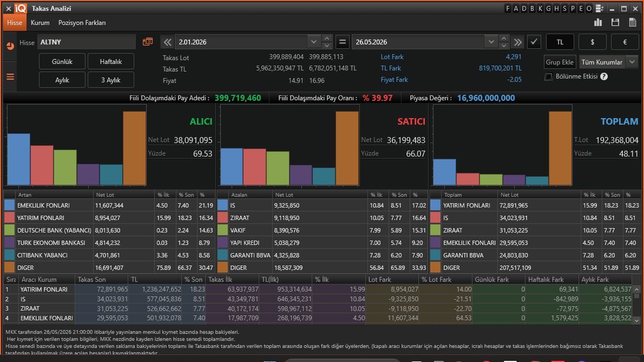Screen dimensions: 644x362
Task: Click the P shortcut letter in title bar
Action: (x=573, y=8)
